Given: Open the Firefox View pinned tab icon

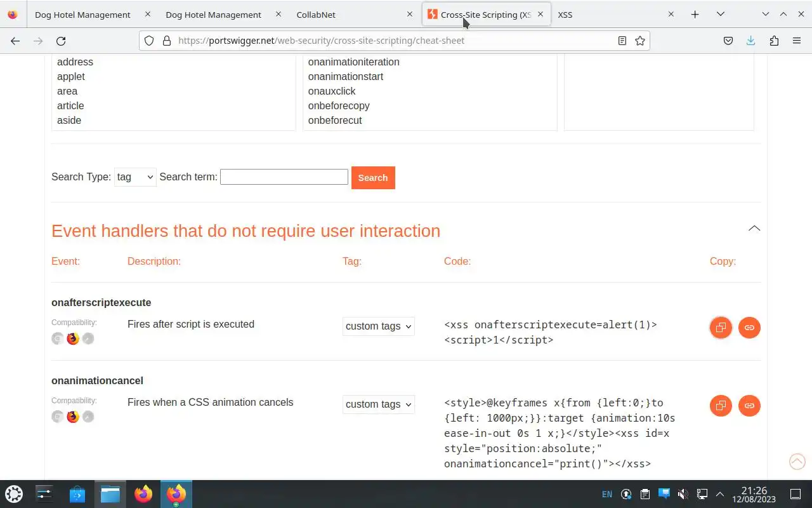Looking at the screenshot, I should tap(13, 14).
